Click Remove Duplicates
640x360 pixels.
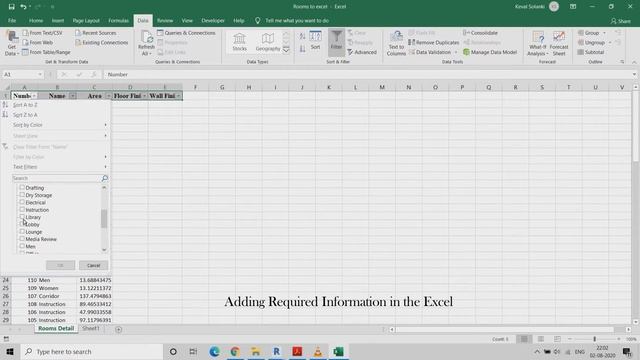coord(433,42)
